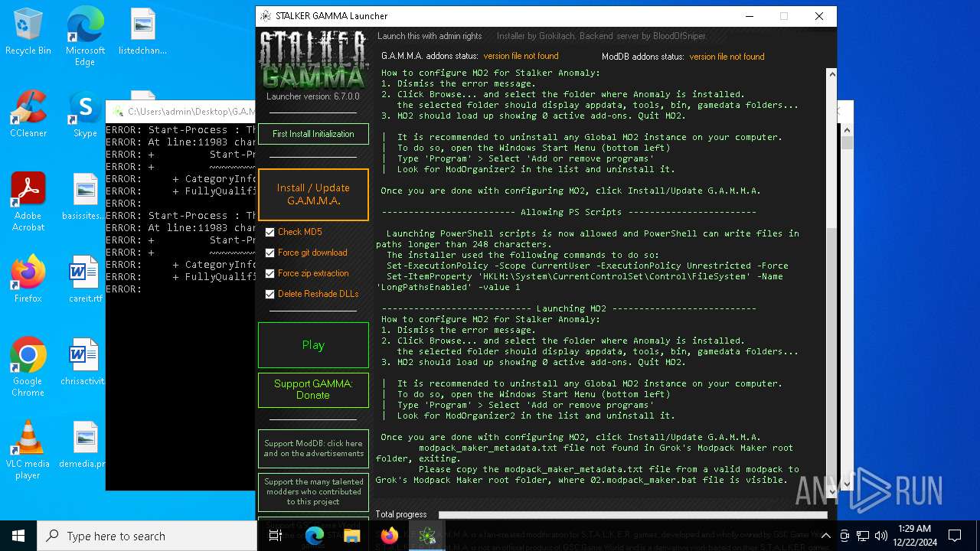The width and height of the screenshot is (980, 551).
Task: Open volume control in system tray
Action: click(881, 536)
